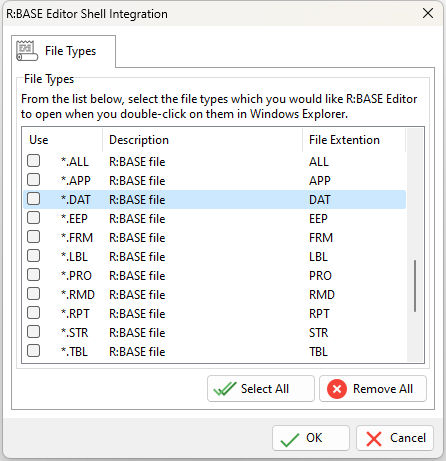Click the Description column header

tap(203, 140)
